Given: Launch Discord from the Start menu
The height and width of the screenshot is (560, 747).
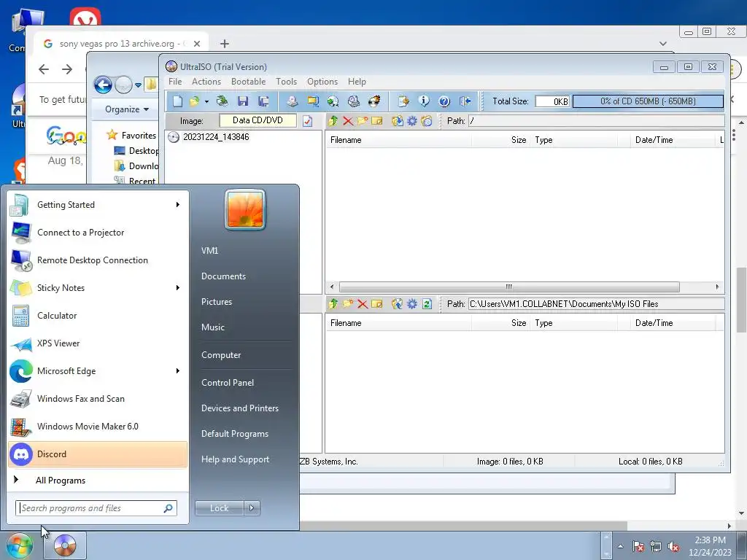Looking at the screenshot, I should (x=98, y=454).
